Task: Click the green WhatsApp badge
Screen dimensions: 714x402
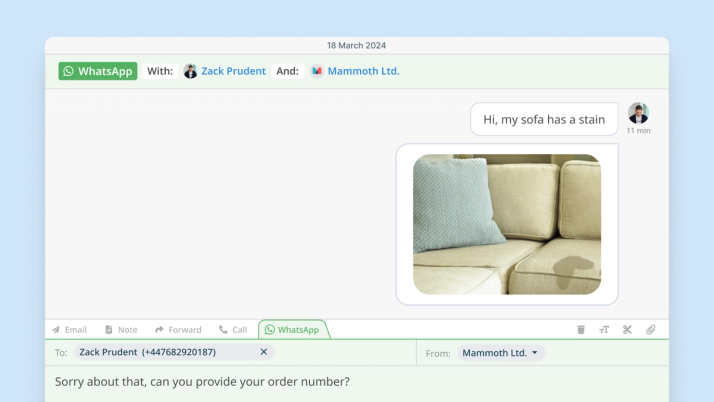Action: 98,71
